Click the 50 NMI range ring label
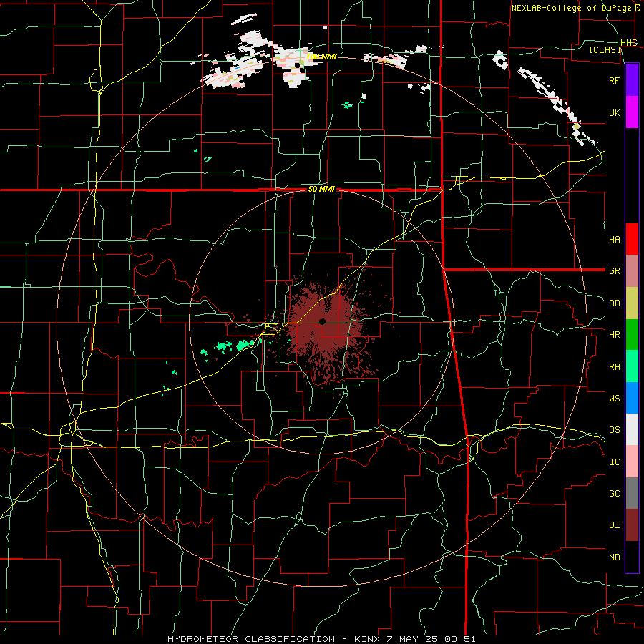 click(321, 190)
